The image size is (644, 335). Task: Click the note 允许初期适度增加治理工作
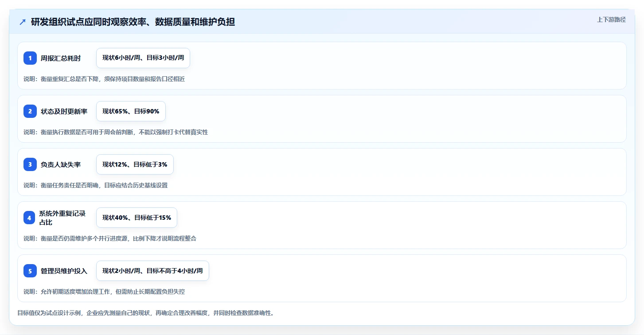coord(104,292)
